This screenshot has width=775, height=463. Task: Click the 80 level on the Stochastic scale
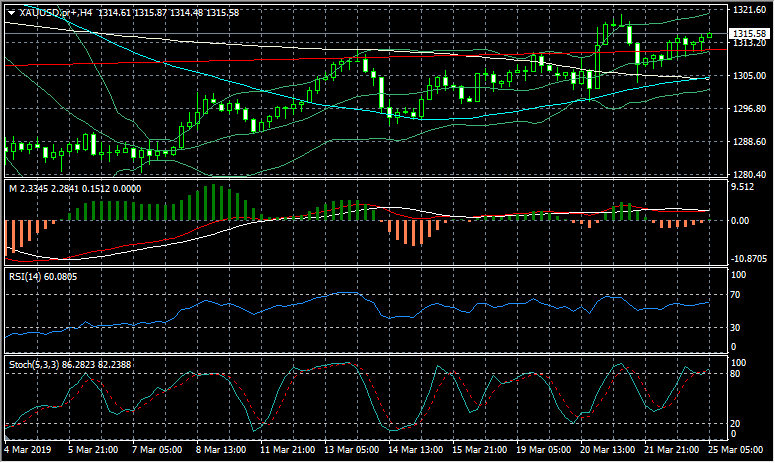735,374
